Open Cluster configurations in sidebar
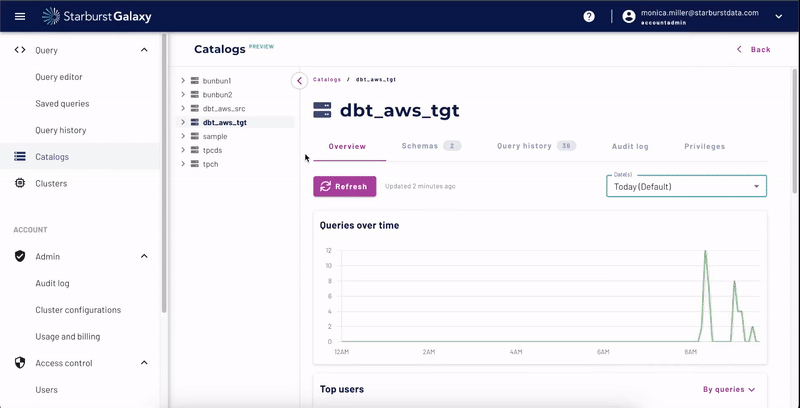Screen dimensions: 800x408 point(78,310)
